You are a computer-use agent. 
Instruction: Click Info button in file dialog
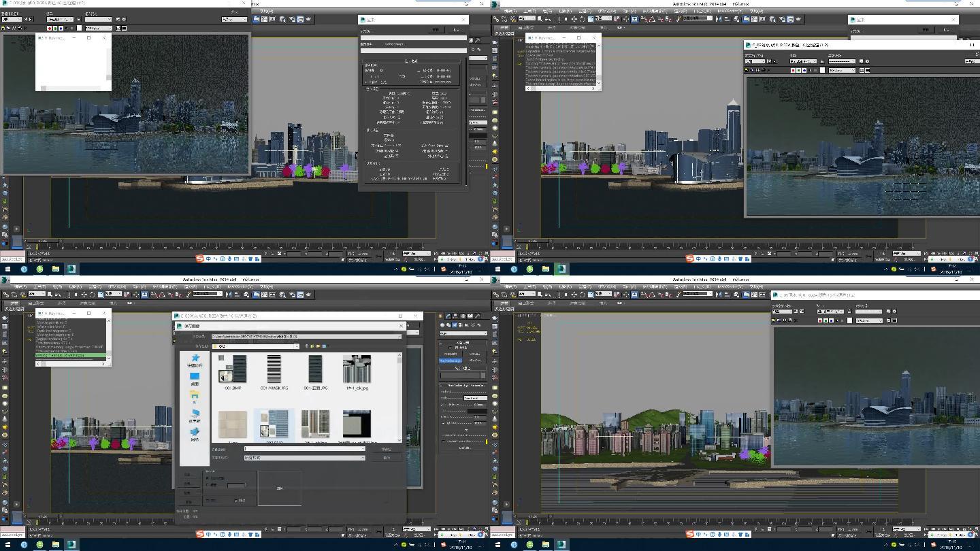pos(189,493)
